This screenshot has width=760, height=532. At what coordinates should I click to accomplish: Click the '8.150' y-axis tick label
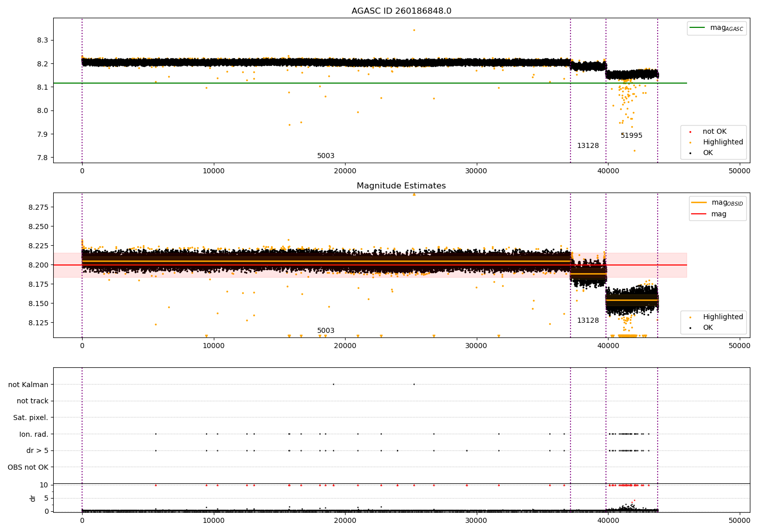(39, 304)
